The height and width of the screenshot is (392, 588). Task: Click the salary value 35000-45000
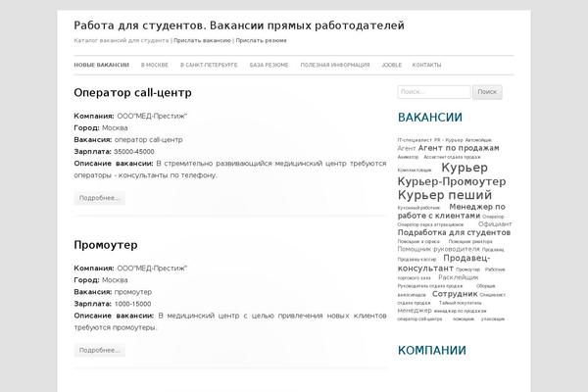pos(134,152)
